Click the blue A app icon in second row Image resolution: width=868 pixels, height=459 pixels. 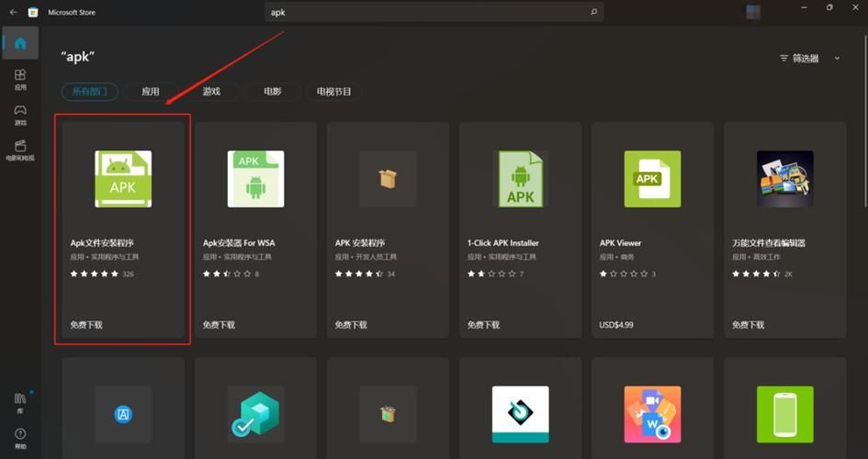pos(123,414)
